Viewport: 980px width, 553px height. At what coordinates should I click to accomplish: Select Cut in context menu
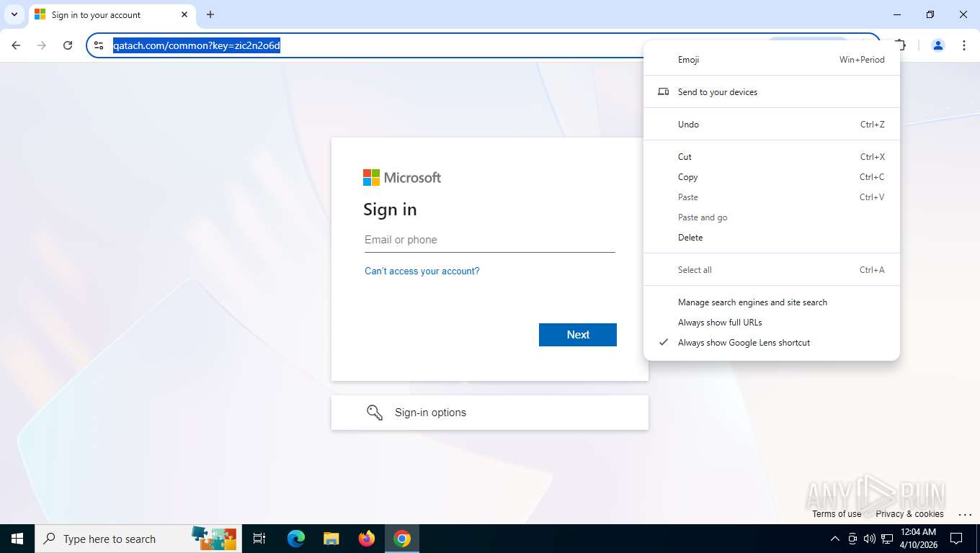(x=771, y=157)
